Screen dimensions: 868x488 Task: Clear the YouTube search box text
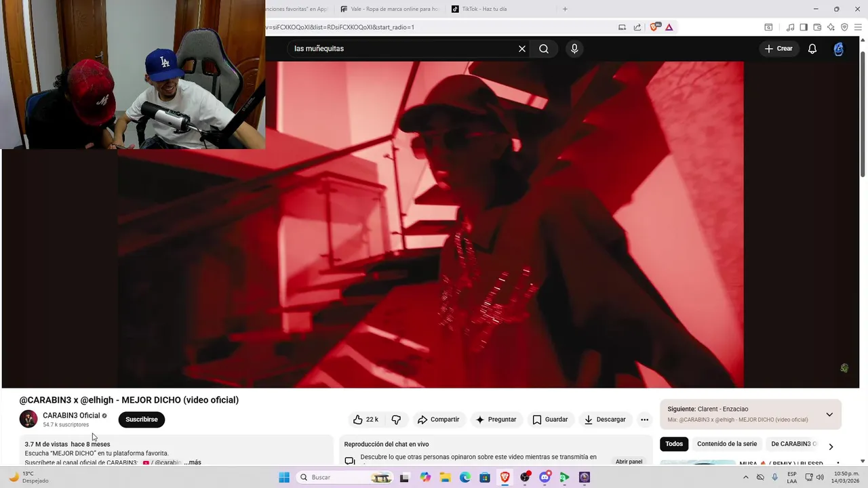522,49
